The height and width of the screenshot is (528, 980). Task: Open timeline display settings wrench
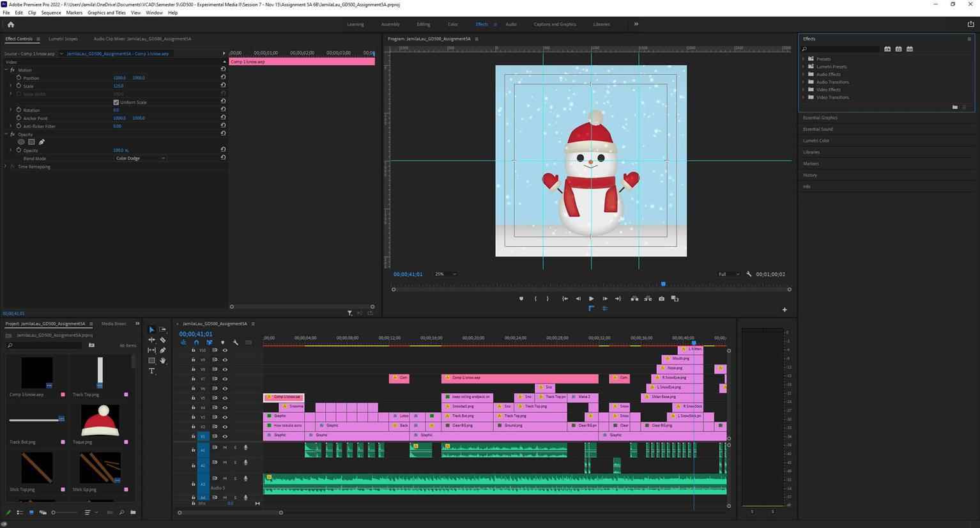click(235, 343)
